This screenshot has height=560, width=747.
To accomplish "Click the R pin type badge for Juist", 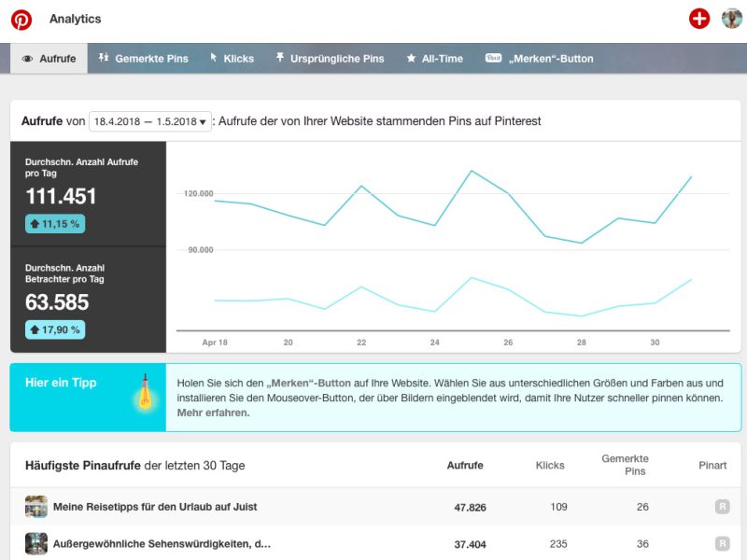I will pos(722,507).
